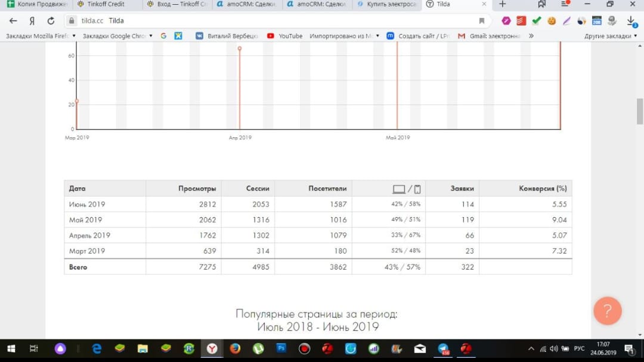Open Telegram from the taskbar
The image size is (644, 362).
(x=443, y=348)
